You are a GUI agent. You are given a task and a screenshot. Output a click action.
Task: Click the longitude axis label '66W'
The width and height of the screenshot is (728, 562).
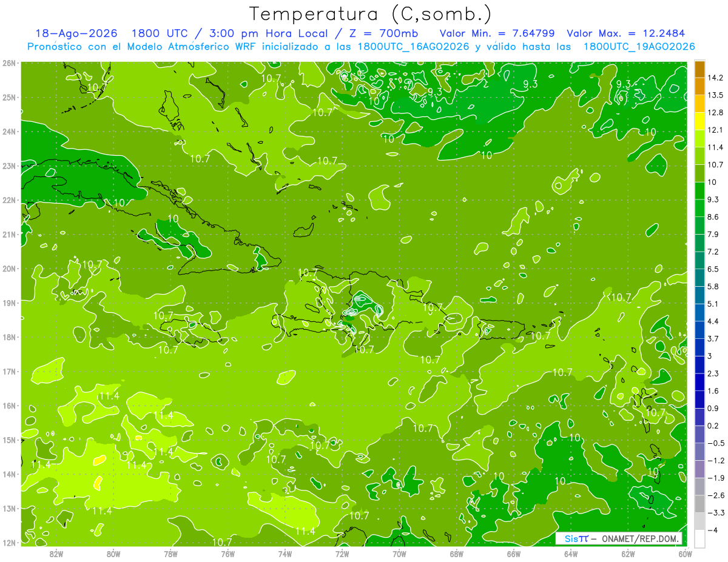tap(513, 554)
